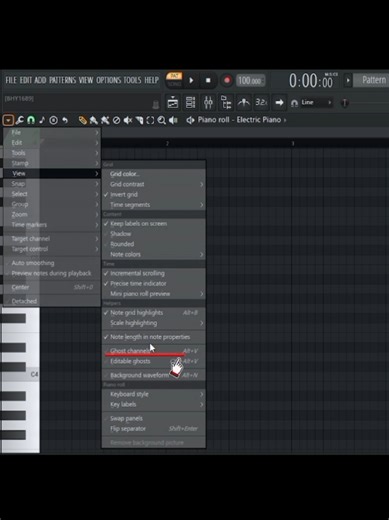Toggle Invert grid option

[154, 194]
